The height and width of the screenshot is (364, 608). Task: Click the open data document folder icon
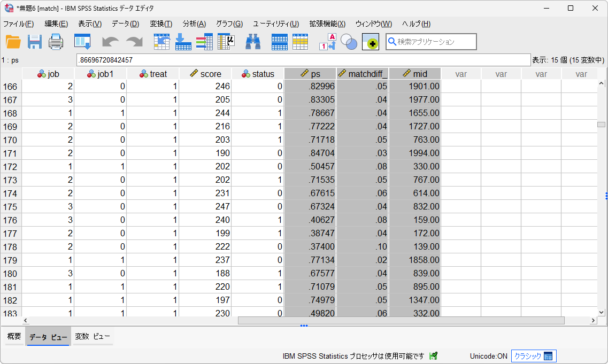[13, 42]
